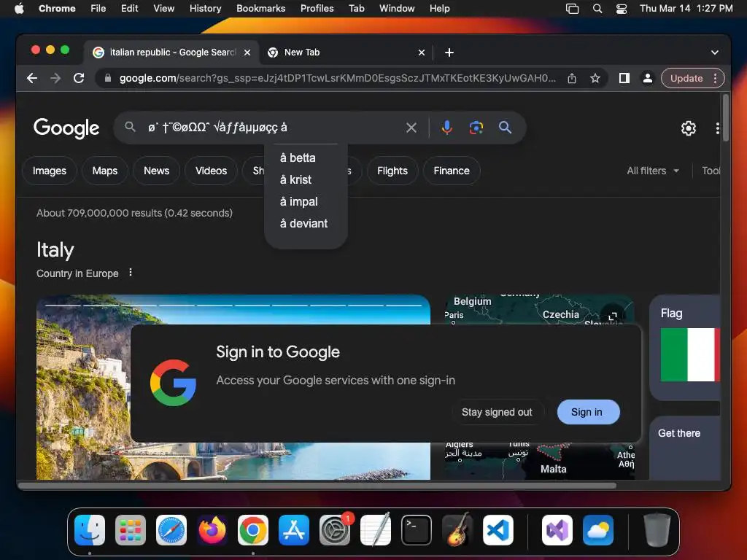Open the Bookmarks menu
The image size is (747, 560).
pos(260,9)
